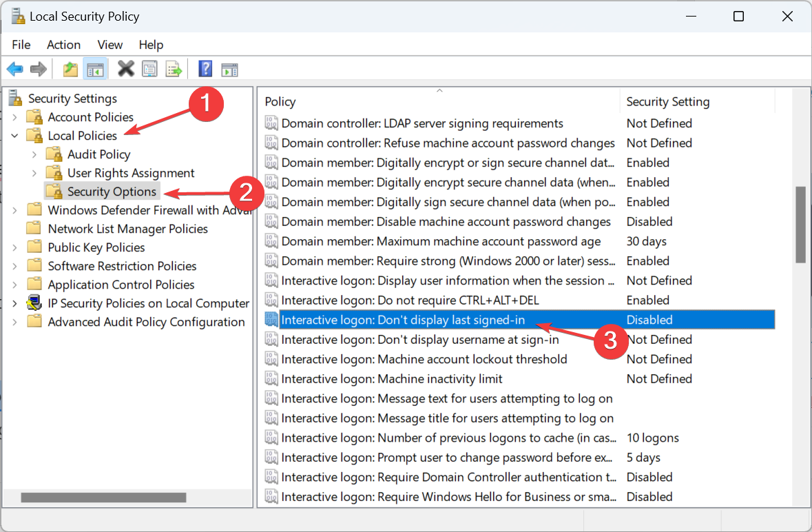Expand the Application Control Policies node

click(x=15, y=285)
